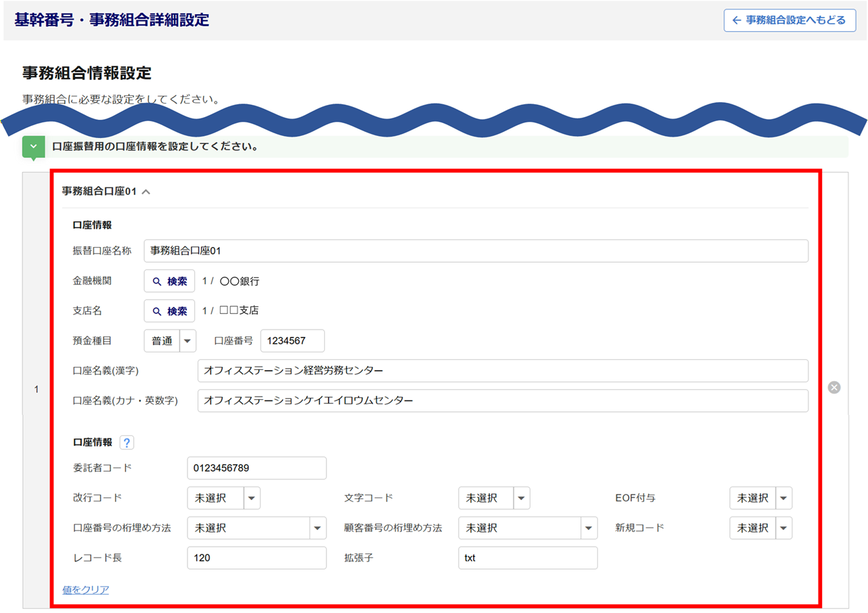868x613 pixels.
Task: Open the 預金種目 dropdown
Action: click(x=170, y=341)
